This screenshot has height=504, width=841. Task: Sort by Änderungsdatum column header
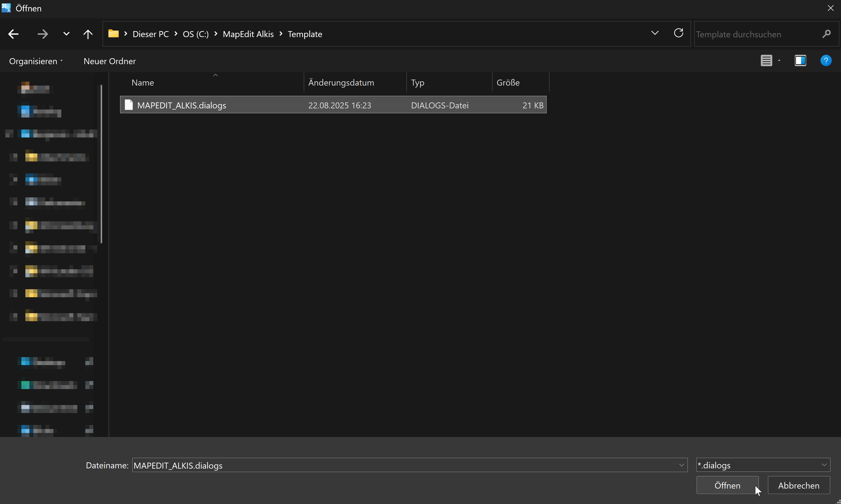point(341,82)
